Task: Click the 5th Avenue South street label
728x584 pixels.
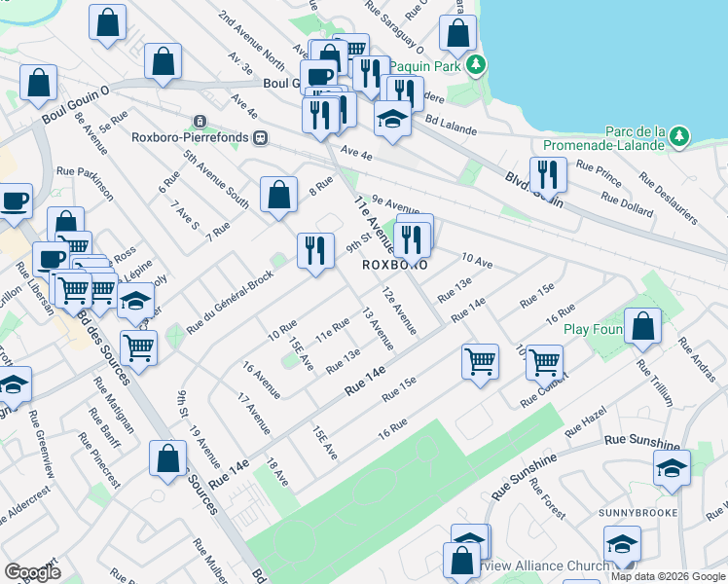Action: point(216,179)
